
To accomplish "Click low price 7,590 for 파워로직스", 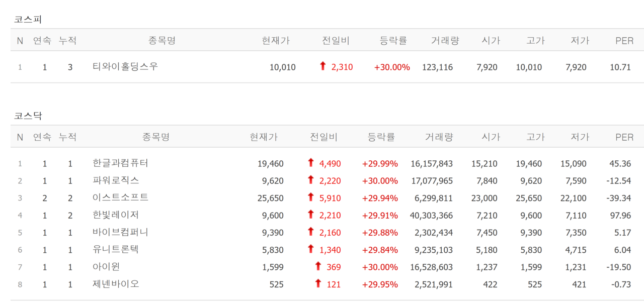I will pos(576,181).
